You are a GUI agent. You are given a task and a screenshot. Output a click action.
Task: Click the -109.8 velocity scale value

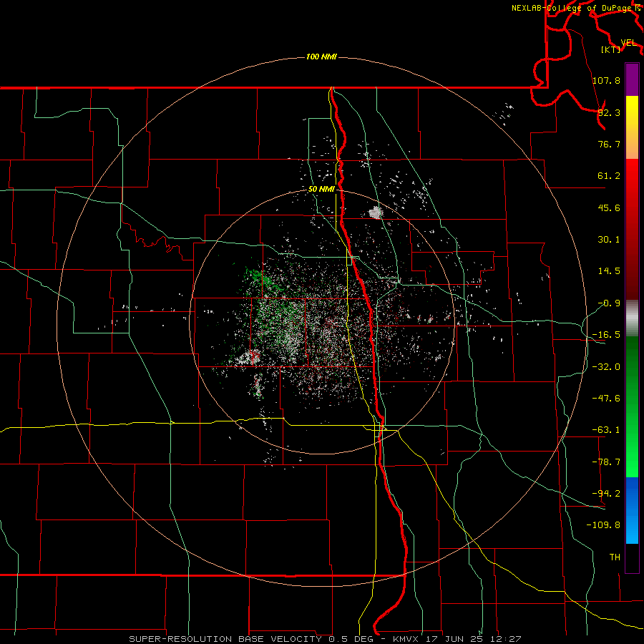pos(603,525)
